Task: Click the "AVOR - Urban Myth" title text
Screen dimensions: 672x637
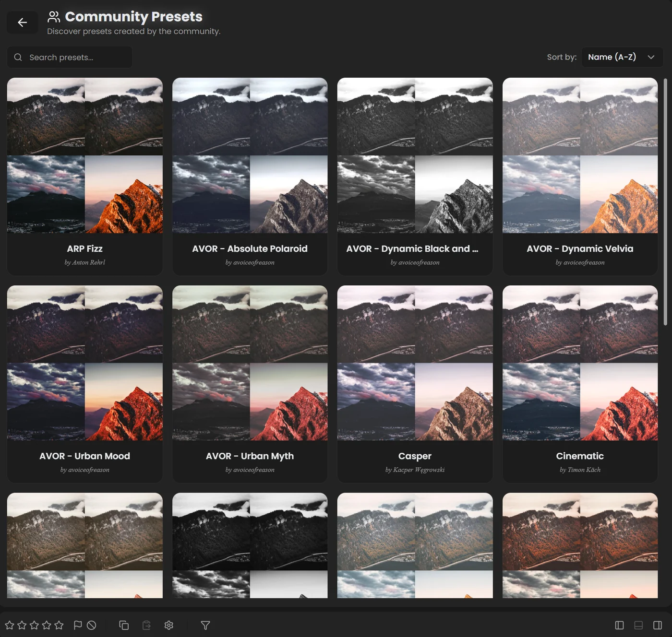Action: 250,456
